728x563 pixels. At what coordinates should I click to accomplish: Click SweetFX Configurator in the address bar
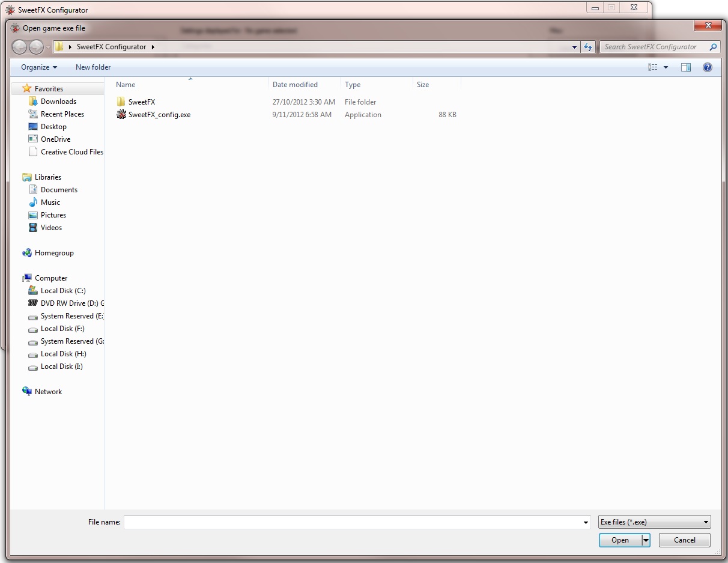pyautogui.click(x=111, y=47)
